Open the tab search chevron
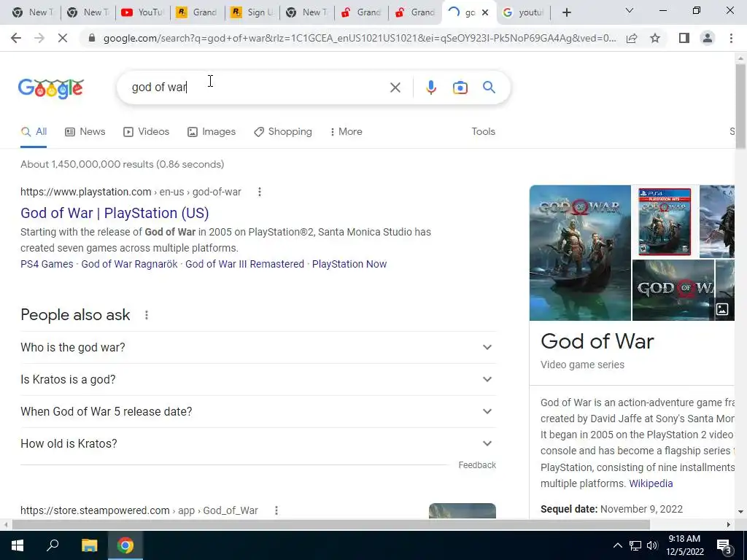 pyautogui.click(x=630, y=10)
